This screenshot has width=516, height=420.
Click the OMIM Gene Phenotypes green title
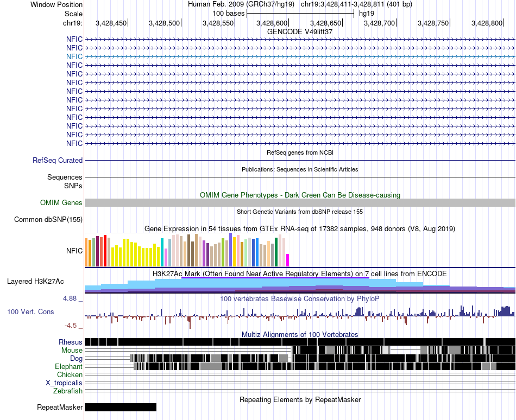coord(300,195)
